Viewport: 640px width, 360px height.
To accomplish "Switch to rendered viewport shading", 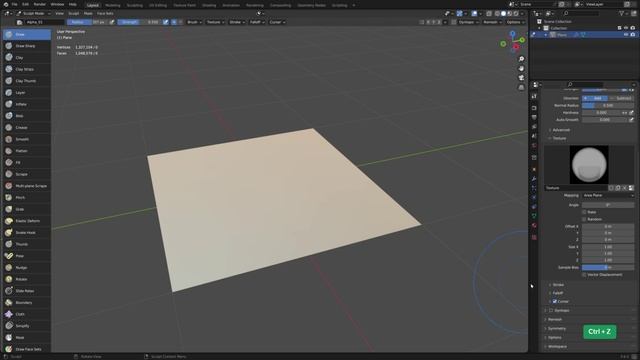I will (x=516, y=13).
